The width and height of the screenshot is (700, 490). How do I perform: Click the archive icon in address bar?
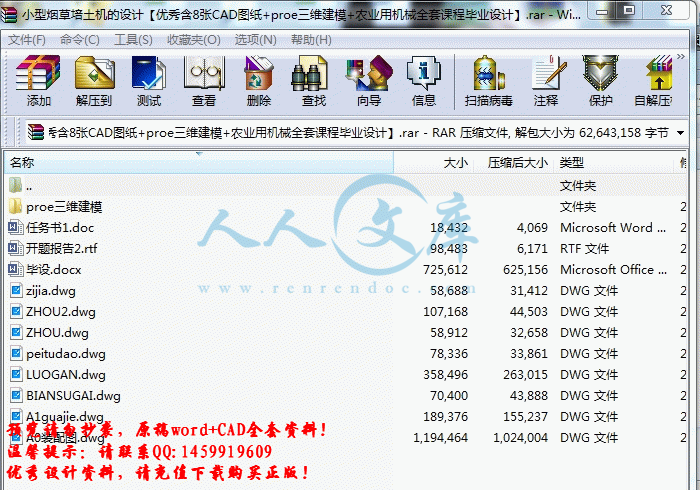pos(36,133)
